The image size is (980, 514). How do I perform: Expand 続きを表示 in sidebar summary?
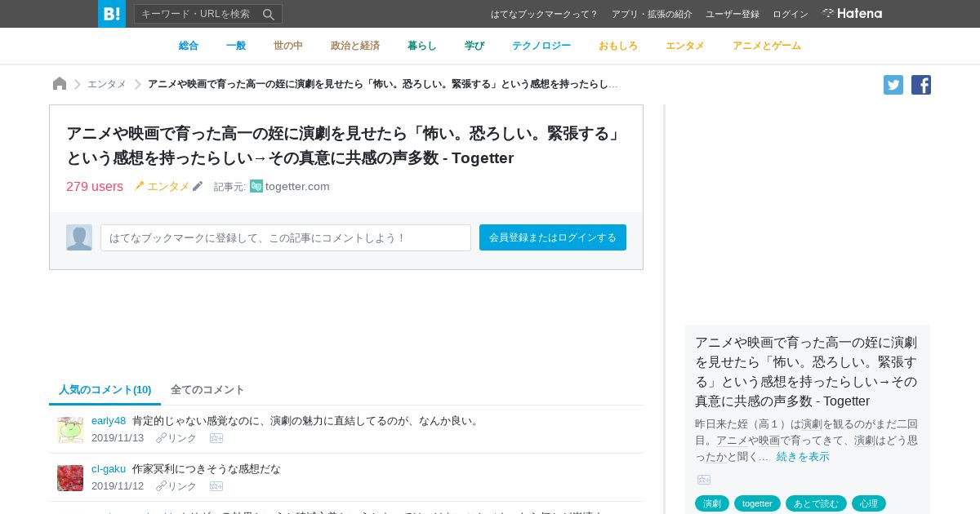pyautogui.click(x=803, y=457)
